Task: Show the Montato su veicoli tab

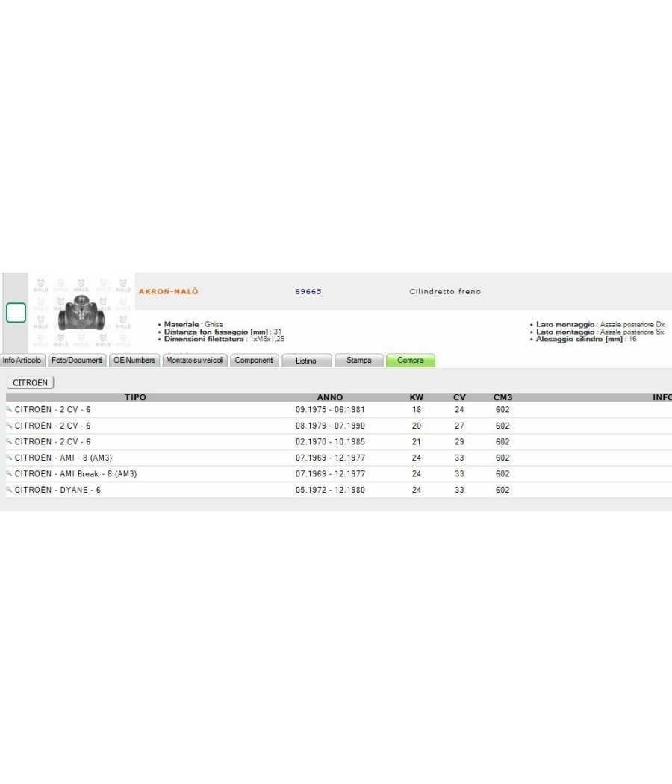Action: tap(195, 360)
